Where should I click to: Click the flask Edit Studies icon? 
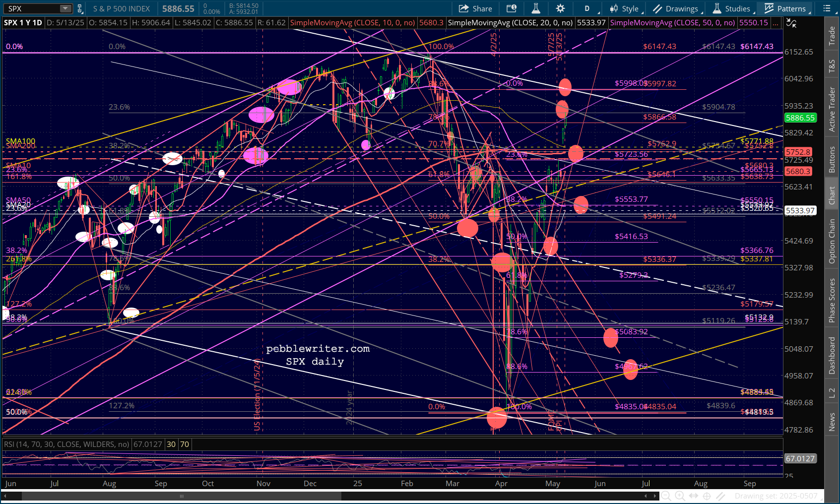click(536, 8)
